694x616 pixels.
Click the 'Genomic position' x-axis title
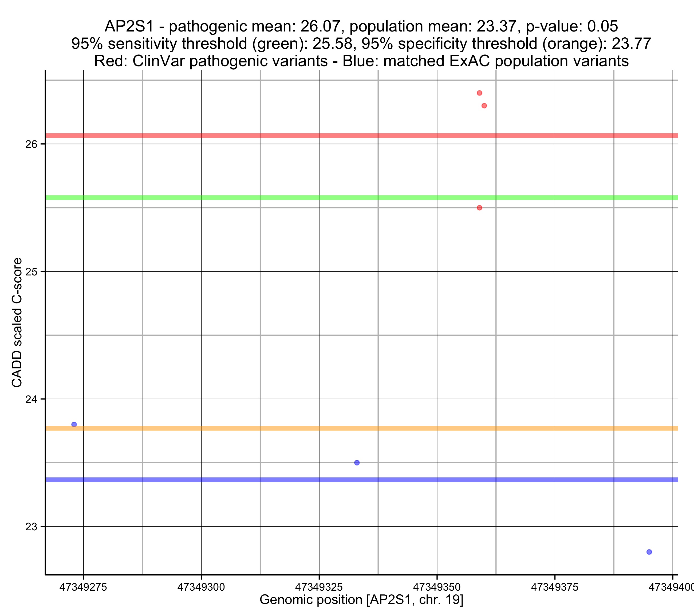361,600
